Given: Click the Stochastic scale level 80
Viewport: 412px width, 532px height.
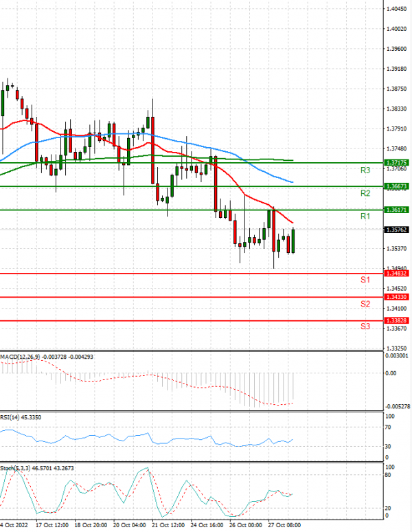Looking at the screenshot, I should (388, 475).
